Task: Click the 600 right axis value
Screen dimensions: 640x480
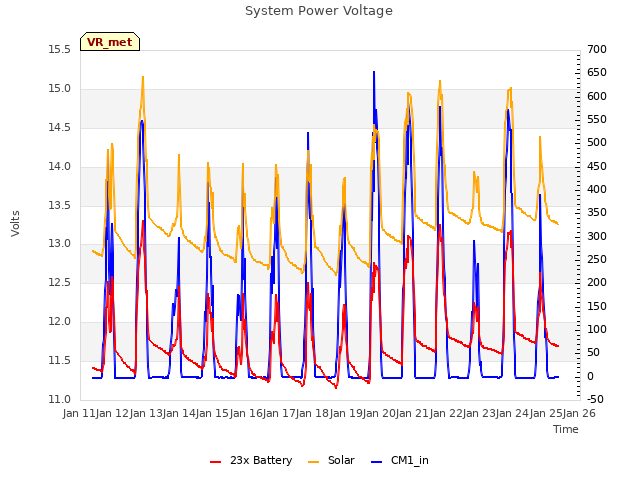Action: (597, 96)
